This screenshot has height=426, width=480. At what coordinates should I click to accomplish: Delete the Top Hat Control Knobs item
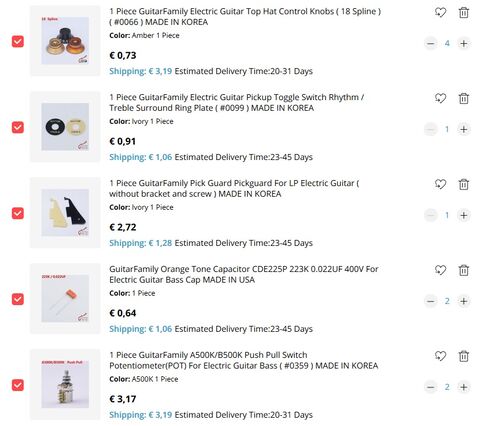click(x=464, y=13)
